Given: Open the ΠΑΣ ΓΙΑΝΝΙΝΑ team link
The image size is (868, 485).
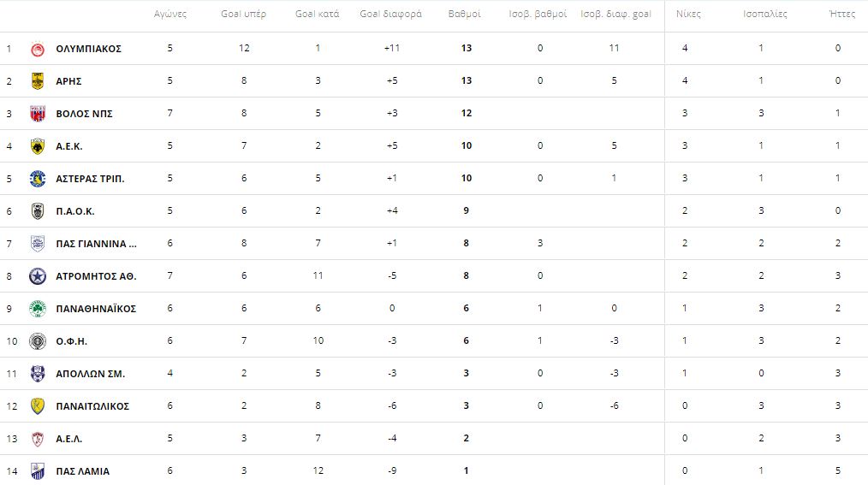Looking at the screenshot, I should pos(97,244).
